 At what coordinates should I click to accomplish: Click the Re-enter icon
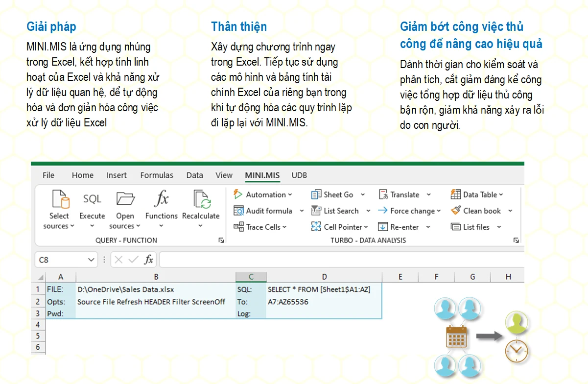[x=383, y=227]
